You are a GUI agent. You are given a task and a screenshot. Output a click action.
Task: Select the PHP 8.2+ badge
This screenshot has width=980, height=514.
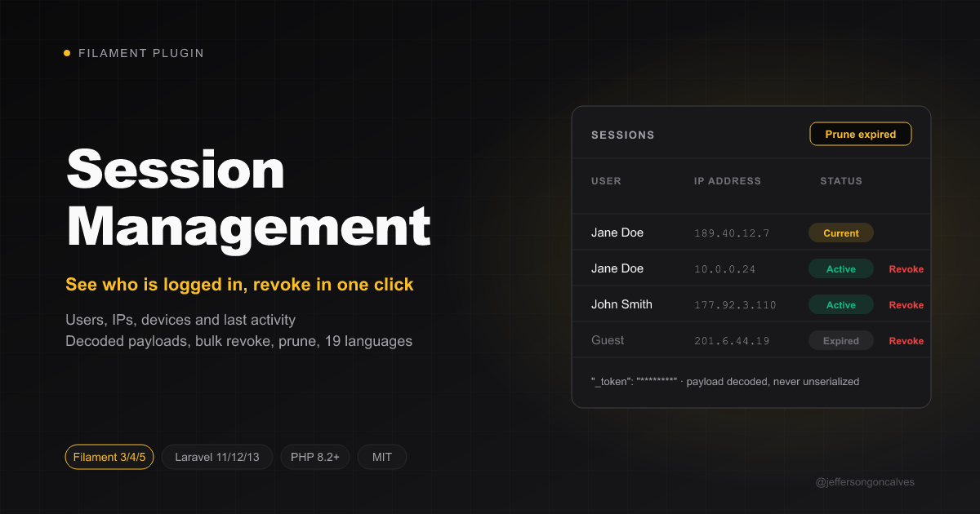pyautogui.click(x=315, y=457)
